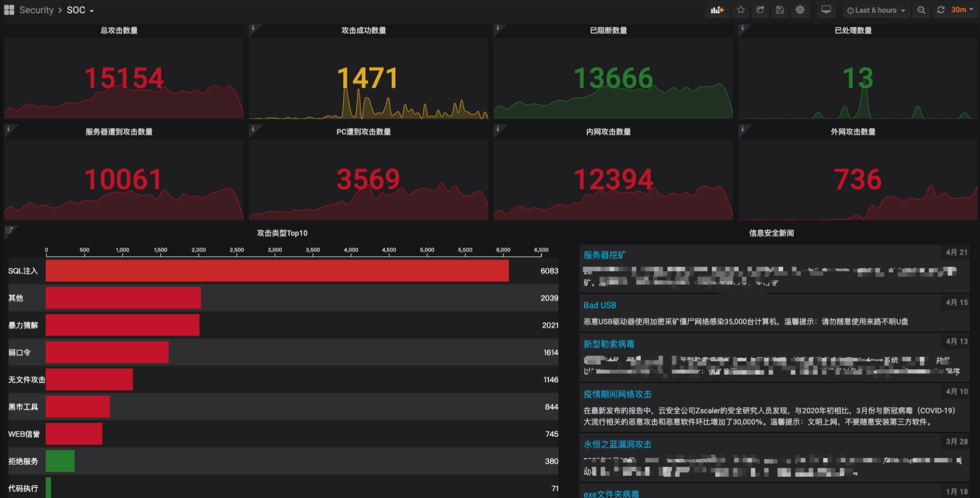Refresh the dashboard now
Screen dimensions: 980x498
pyautogui.click(x=941, y=10)
